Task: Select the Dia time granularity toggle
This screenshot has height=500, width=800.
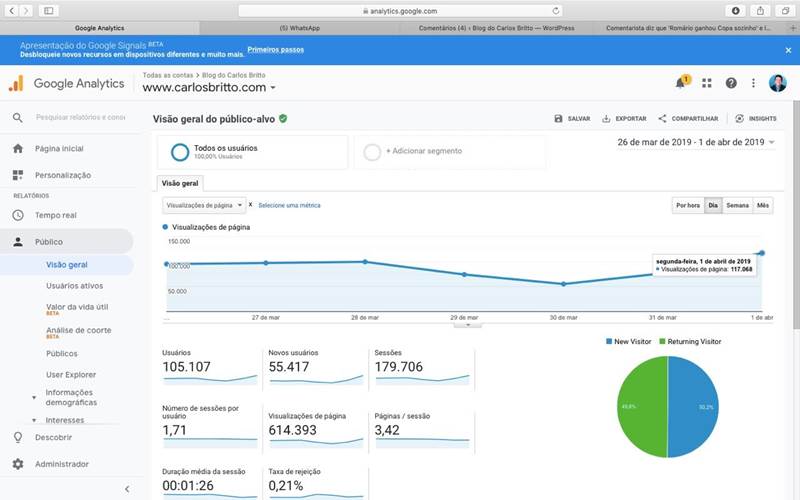Action: [x=713, y=205]
